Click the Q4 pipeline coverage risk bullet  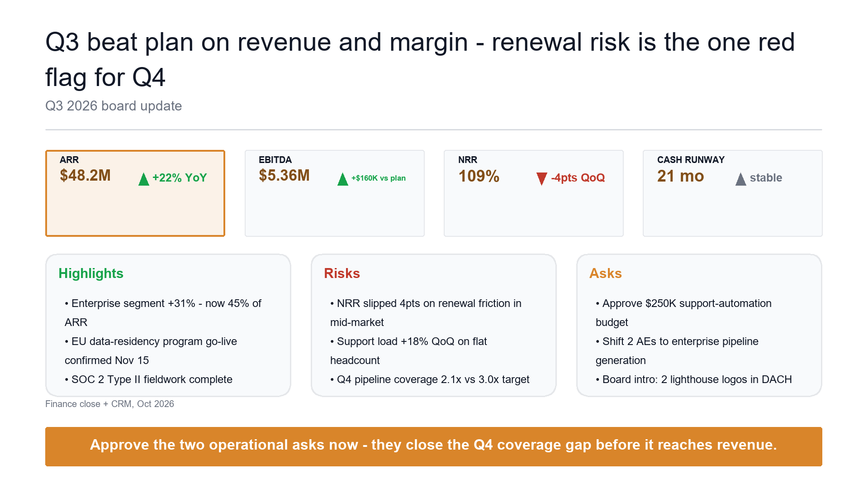click(x=430, y=379)
